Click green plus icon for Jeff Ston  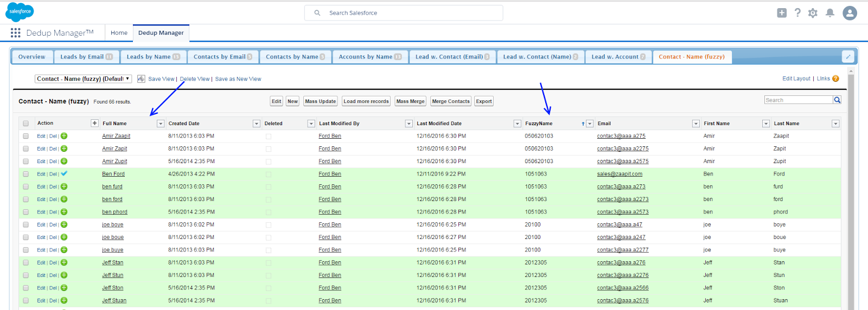coord(64,288)
